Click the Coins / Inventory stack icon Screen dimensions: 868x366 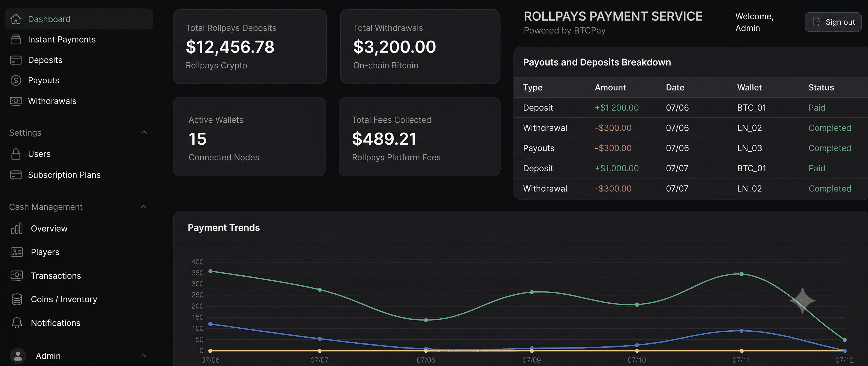(x=17, y=299)
